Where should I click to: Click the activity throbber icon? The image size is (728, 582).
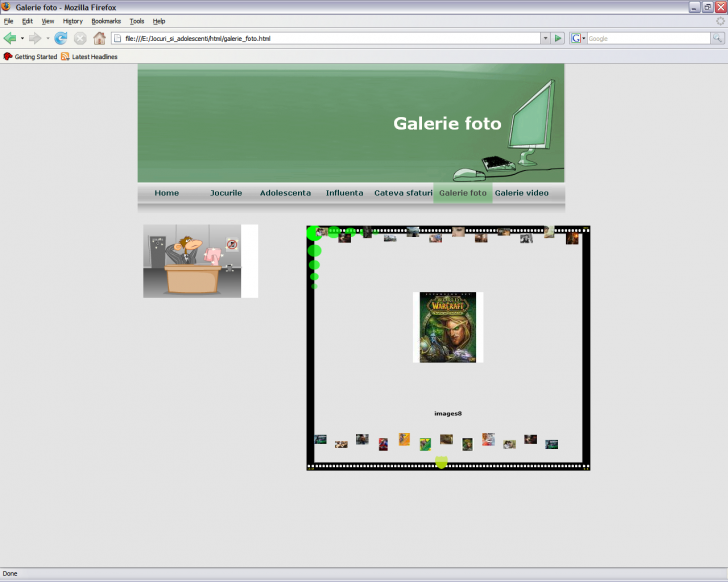point(720,21)
